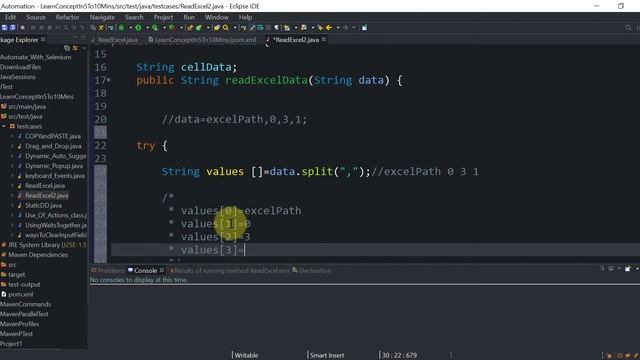Click the New Java Package icon

(190, 28)
